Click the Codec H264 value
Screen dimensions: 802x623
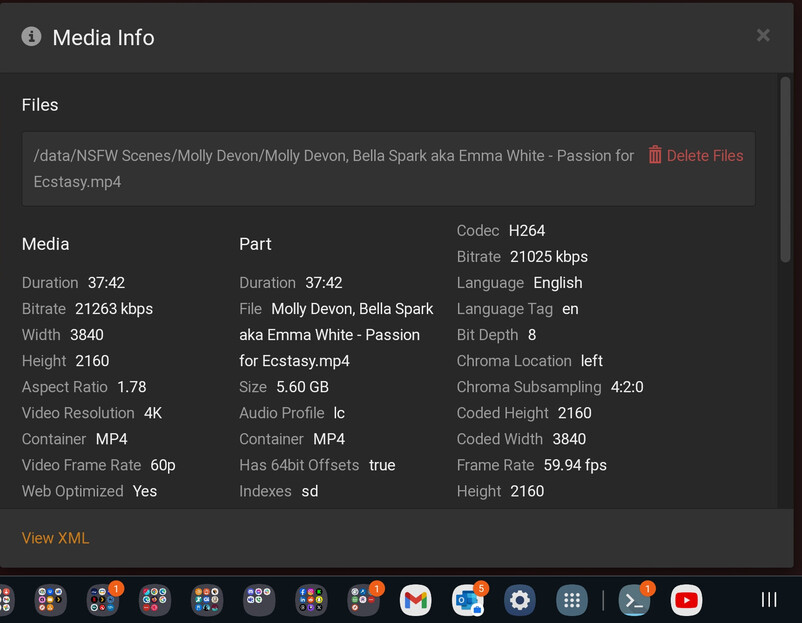(526, 231)
